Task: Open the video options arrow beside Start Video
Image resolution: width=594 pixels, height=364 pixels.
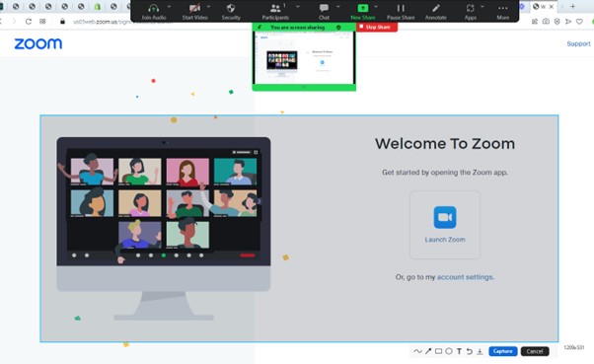Action: click(x=209, y=7)
